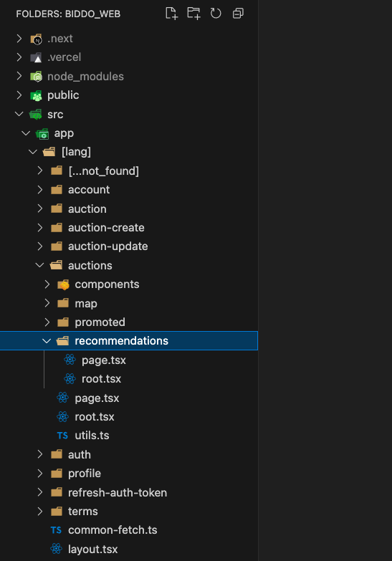Select the components folder under auctions
This screenshot has height=561, width=392.
[x=107, y=284]
